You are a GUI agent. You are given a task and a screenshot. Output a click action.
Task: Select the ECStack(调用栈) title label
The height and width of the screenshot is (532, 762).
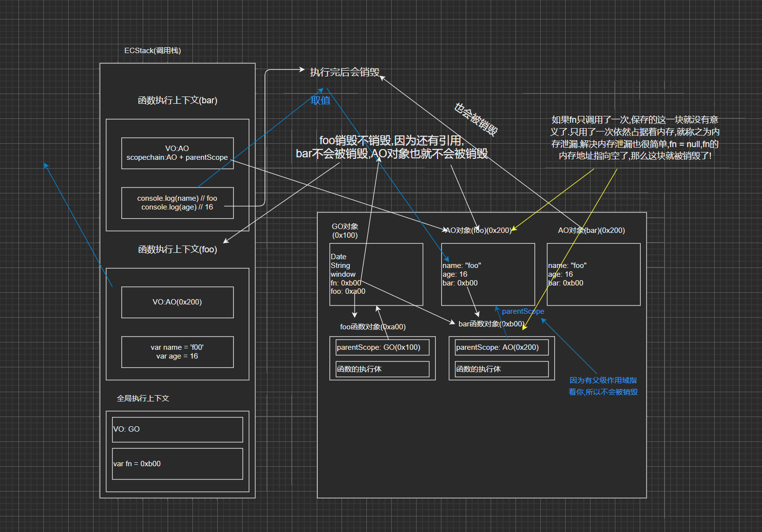[x=152, y=51]
